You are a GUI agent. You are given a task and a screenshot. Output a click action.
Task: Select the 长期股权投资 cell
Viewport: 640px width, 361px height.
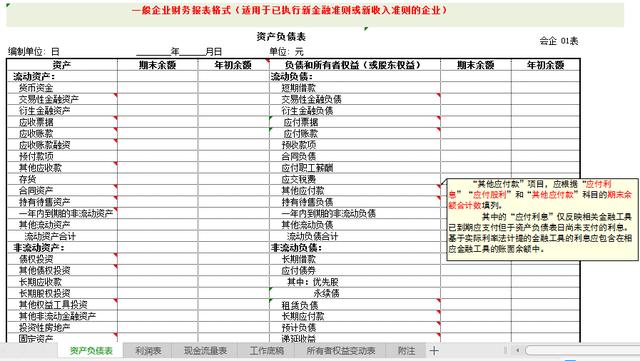tap(62, 293)
